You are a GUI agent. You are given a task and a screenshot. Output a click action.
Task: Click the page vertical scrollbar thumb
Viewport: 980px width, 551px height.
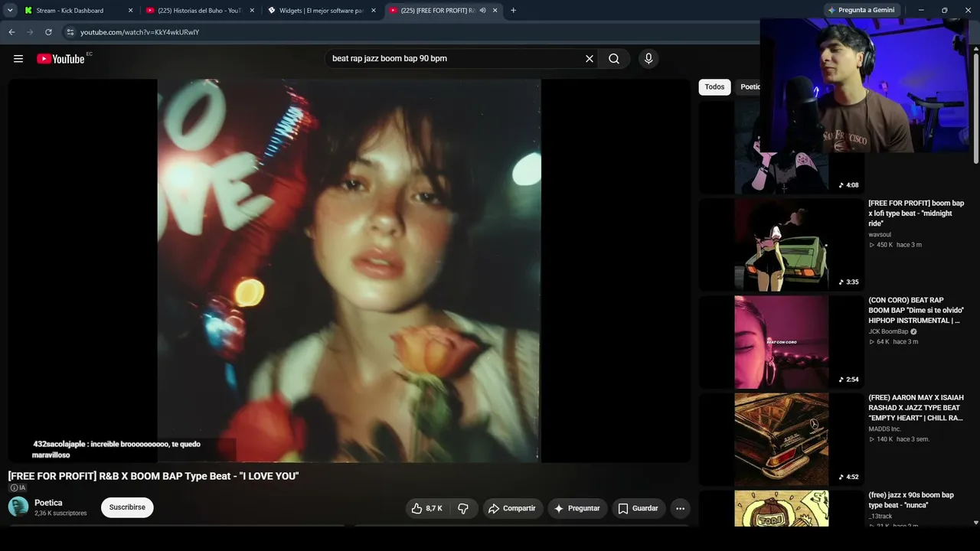click(975, 107)
